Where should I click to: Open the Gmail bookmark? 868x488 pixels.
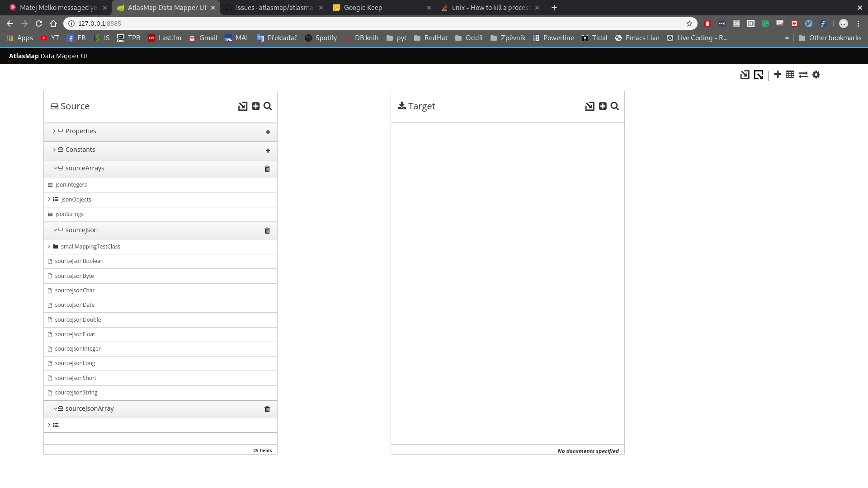click(x=203, y=38)
